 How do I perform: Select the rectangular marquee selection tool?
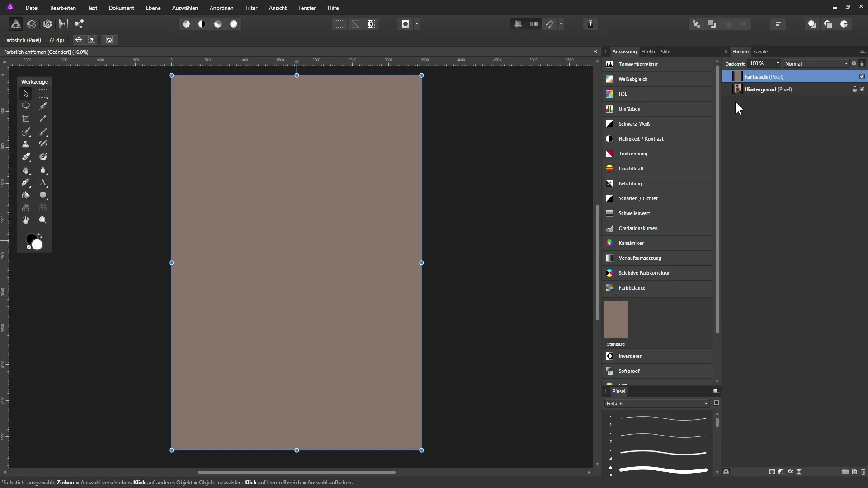point(43,94)
